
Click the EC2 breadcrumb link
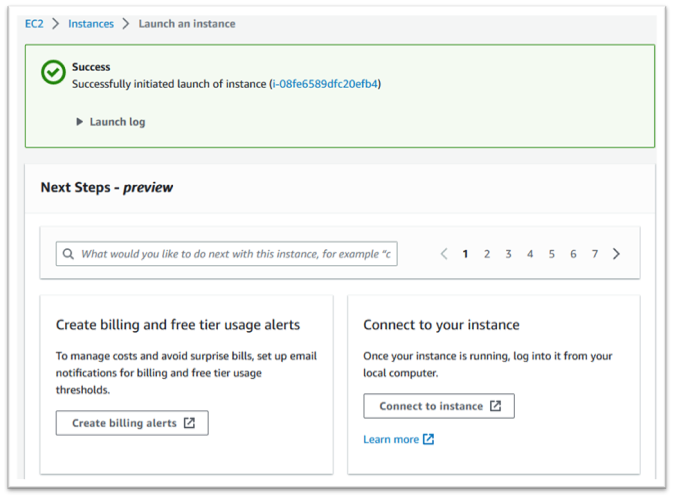pyautogui.click(x=34, y=24)
